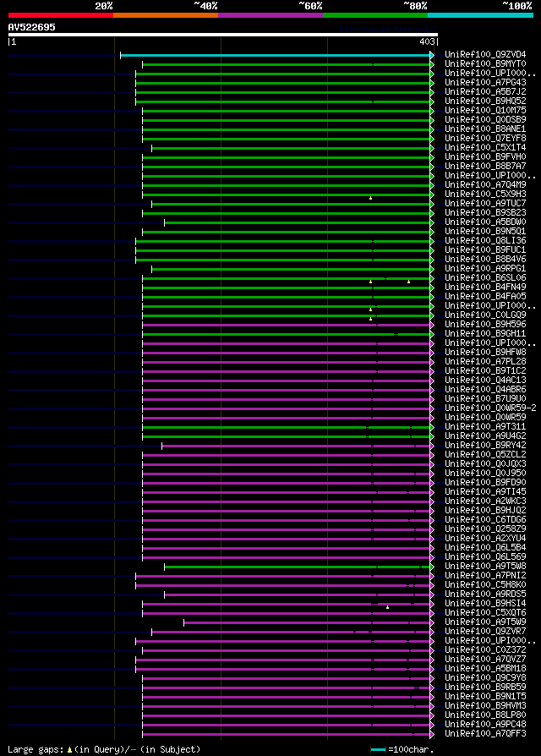Click the UniRef100_Q8LI36 hit name

pos(485,241)
